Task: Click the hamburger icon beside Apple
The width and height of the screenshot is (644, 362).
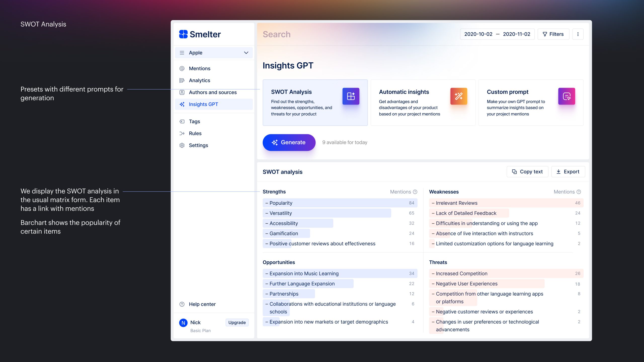Action: (x=182, y=53)
